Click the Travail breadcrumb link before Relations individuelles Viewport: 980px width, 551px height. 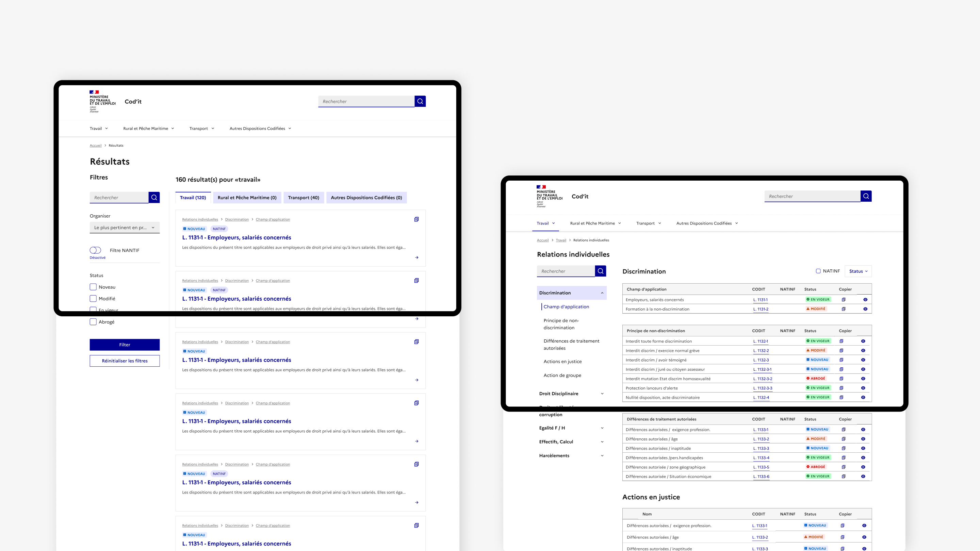561,240
